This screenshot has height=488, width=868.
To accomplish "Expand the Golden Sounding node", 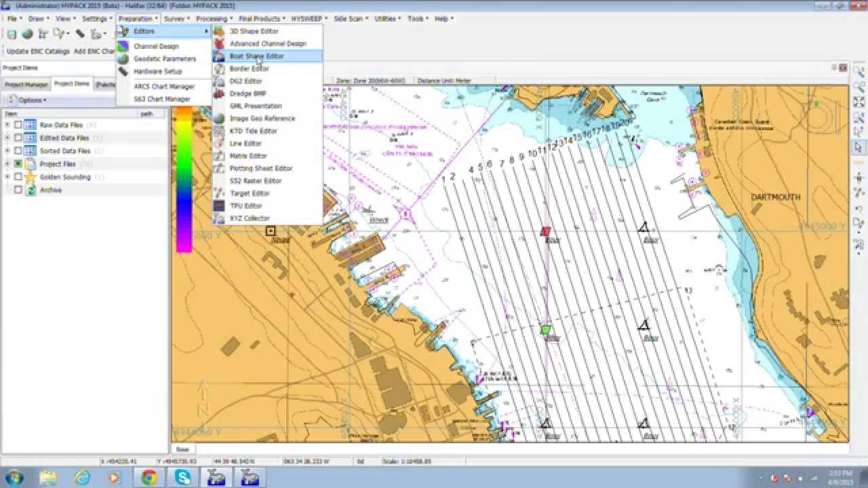I will pyautogui.click(x=7, y=177).
